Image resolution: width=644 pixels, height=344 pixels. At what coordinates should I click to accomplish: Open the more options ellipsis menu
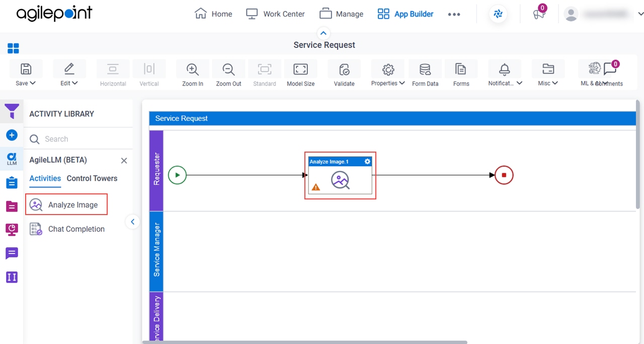point(454,14)
